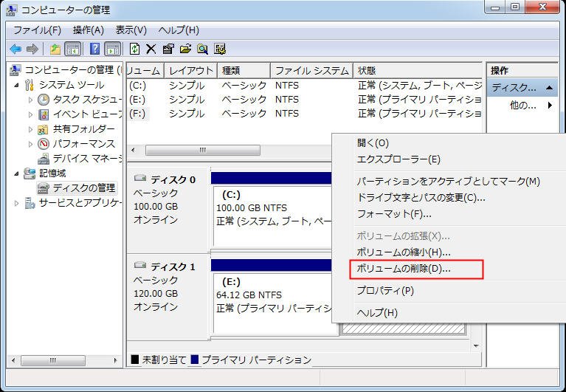Click the title bar computer management icon
Viewport: 566px width, 392px height.
coord(12,10)
